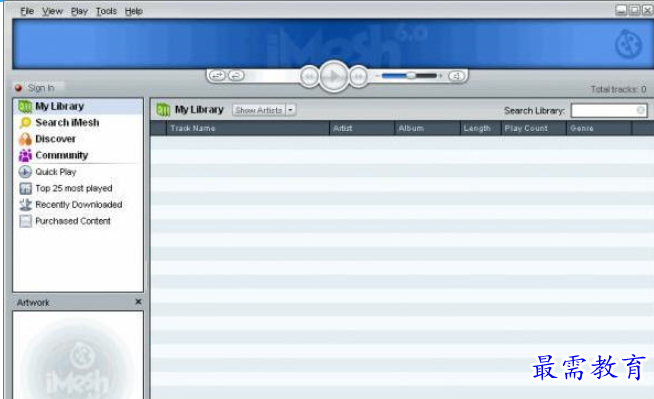Viewport: 654px width, 399px height.
Task: Sort by Play Count column
Action: pyautogui.click(x=534, y=128)
